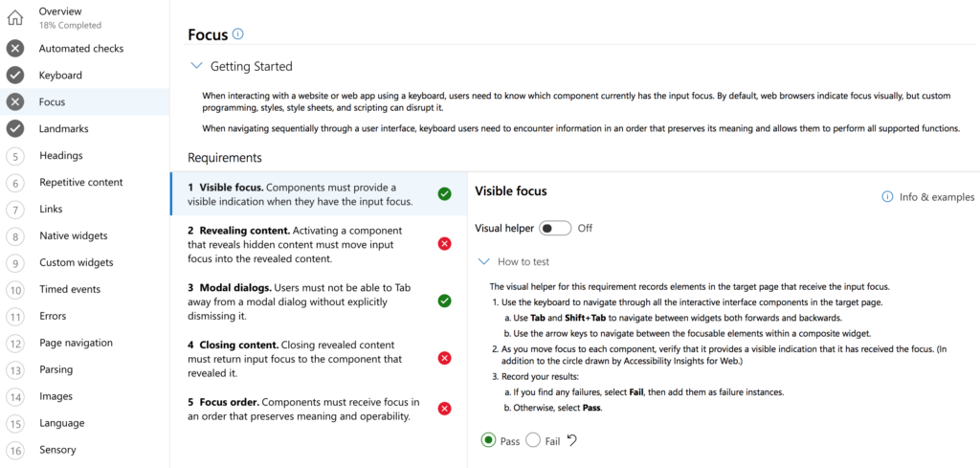Click the Page navigation label

click(x=76, y=343)
